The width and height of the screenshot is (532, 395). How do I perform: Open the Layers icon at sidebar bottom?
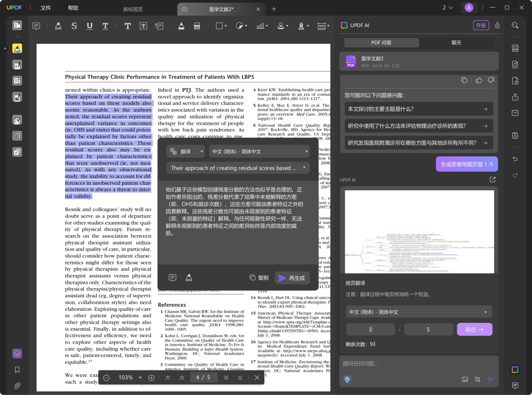pos(17,353)
